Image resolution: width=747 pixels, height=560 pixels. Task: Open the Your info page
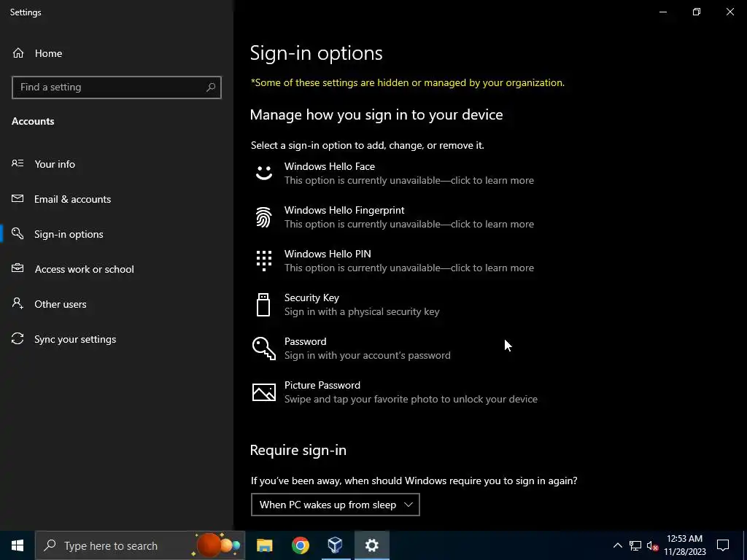(x=117, y=164)
